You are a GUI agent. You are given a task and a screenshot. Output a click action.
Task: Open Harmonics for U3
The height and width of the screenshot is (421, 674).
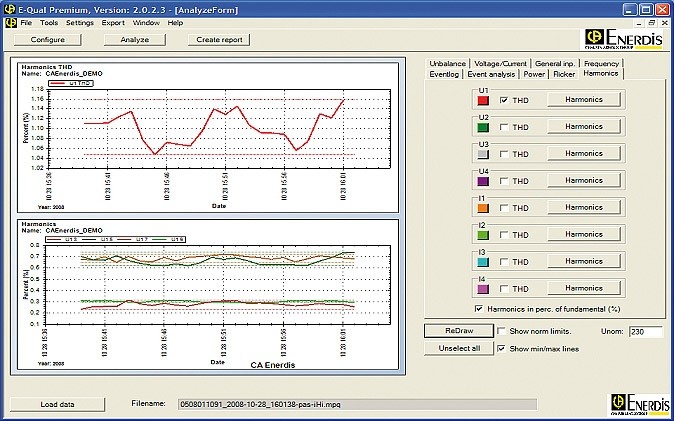point(584,154)
